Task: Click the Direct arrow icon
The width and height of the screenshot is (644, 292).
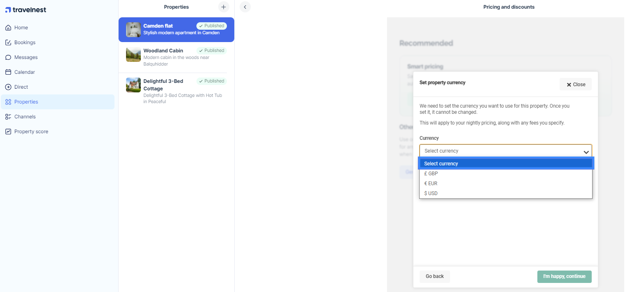Action: (x=8, y=87)
